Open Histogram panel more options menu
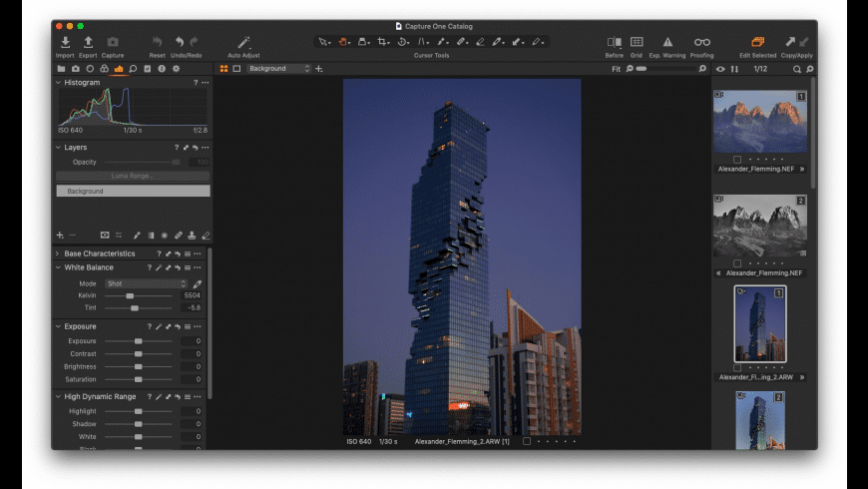Image resolution: width=868 pixels, height=489 pixels. click(206, 83)
